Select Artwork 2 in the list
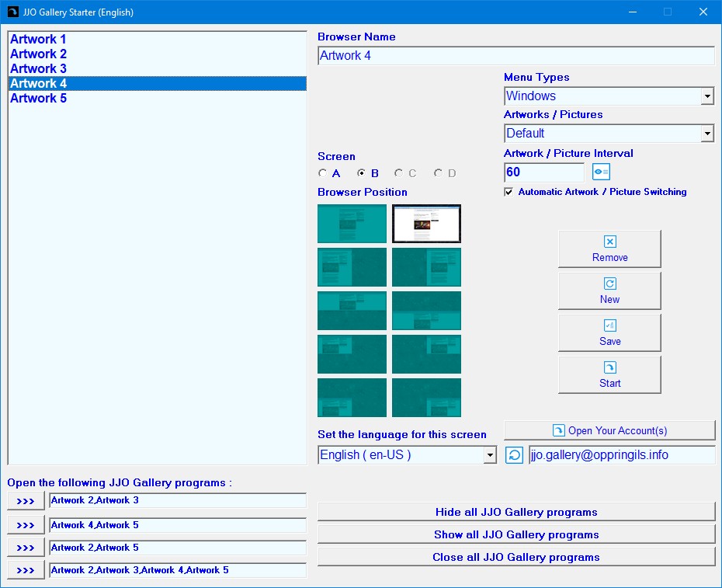This screenshot has width=722, height=588. (x=38, y=54)
